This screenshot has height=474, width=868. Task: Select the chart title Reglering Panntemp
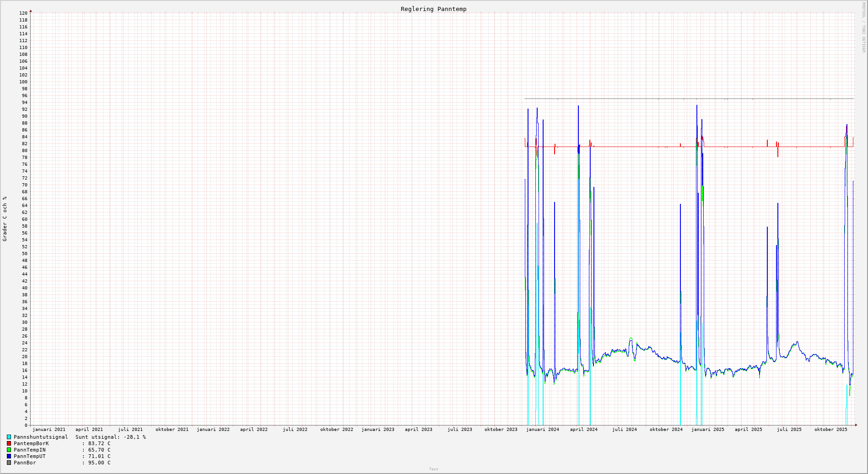point(433,9)
